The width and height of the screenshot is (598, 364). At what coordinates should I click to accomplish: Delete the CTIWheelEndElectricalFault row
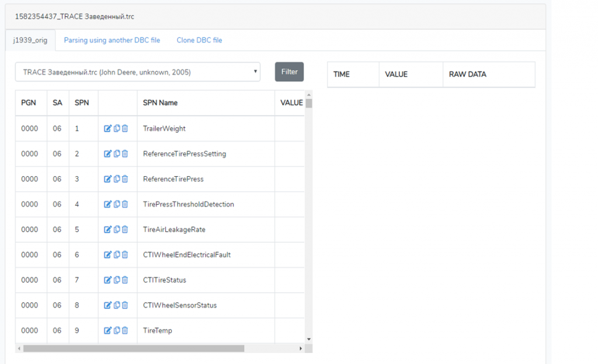pos(125,255)
